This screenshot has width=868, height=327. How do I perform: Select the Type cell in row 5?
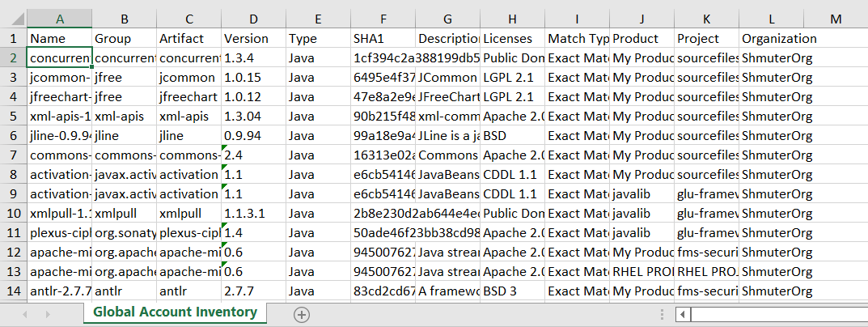[x=318, y=116]
